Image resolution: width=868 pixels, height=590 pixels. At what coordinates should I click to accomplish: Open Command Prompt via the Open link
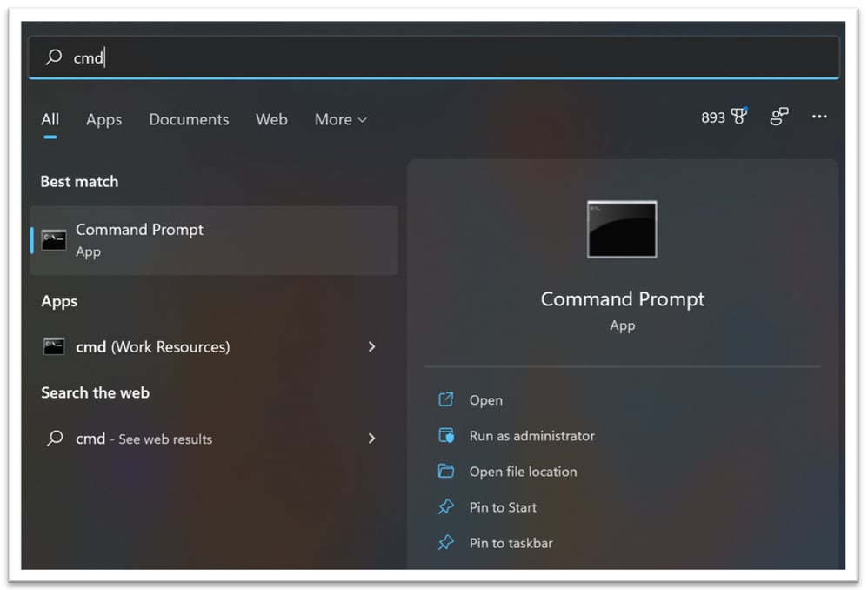pyautogui.click(x=485, y=399)
